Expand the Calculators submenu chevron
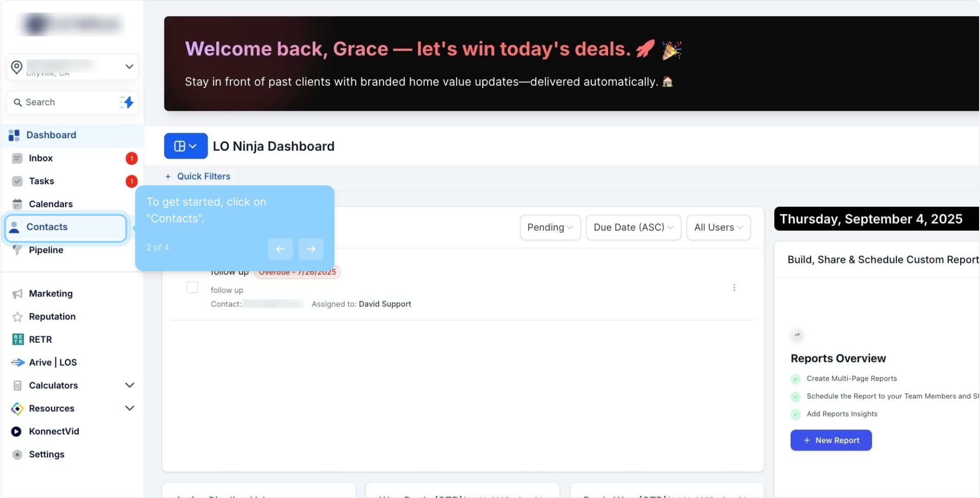Image resolution: width=980 pixels, height=498 pixels. pyautogui.click(x=130, y=385)
